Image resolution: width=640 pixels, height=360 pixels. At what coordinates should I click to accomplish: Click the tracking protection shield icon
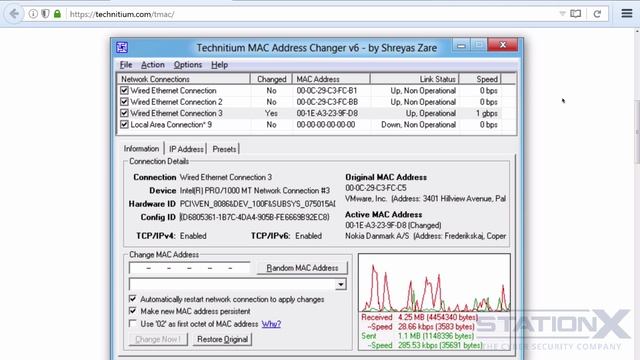[45, 14]
